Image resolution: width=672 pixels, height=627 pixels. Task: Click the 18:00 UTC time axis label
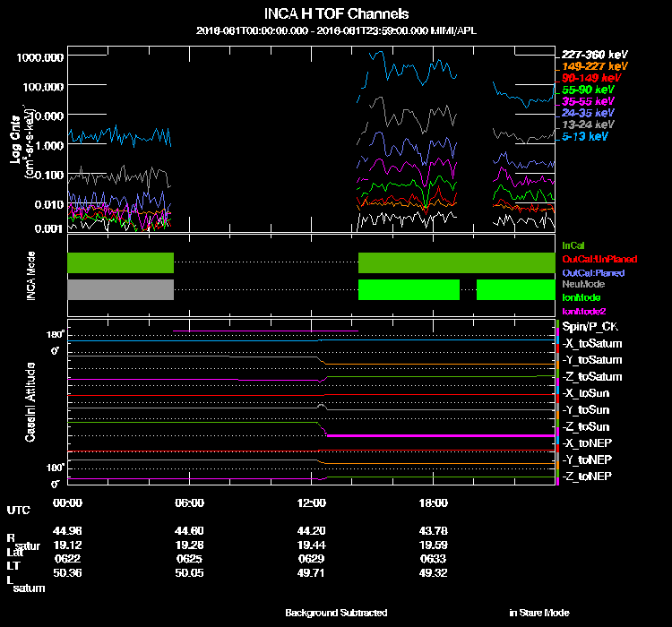coord(434,502)
